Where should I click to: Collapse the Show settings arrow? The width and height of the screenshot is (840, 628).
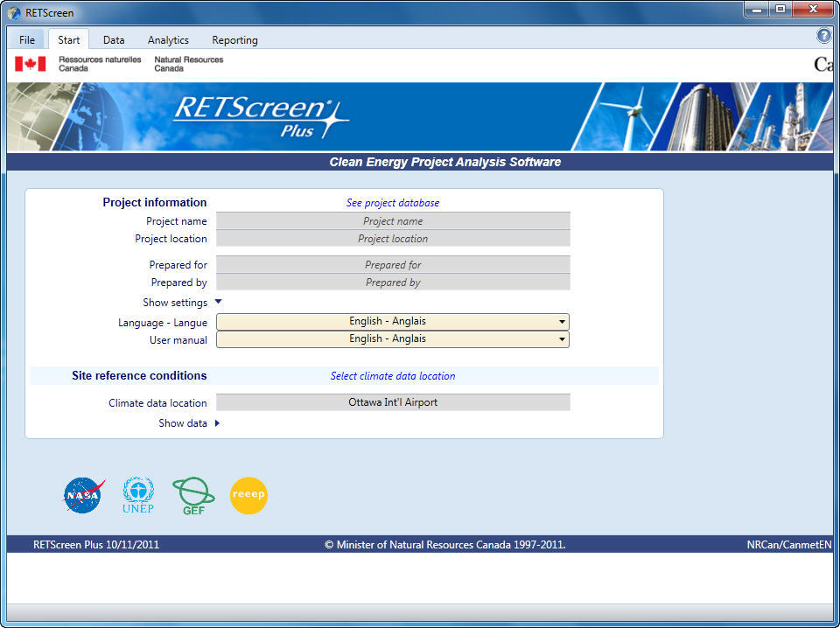(x=218, y=302)
